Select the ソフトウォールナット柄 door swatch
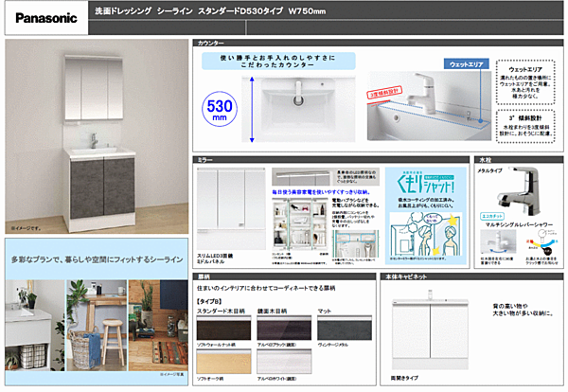 [x=223, y=328]
